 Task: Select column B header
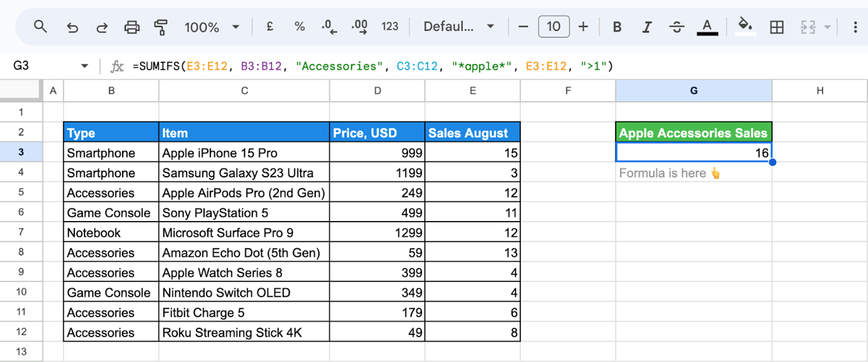(111, 91)
